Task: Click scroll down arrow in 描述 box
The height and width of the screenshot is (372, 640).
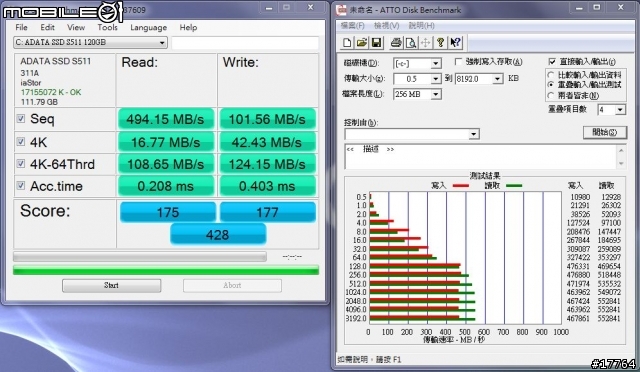Action: pyautogui.click(x=621, y=163)
